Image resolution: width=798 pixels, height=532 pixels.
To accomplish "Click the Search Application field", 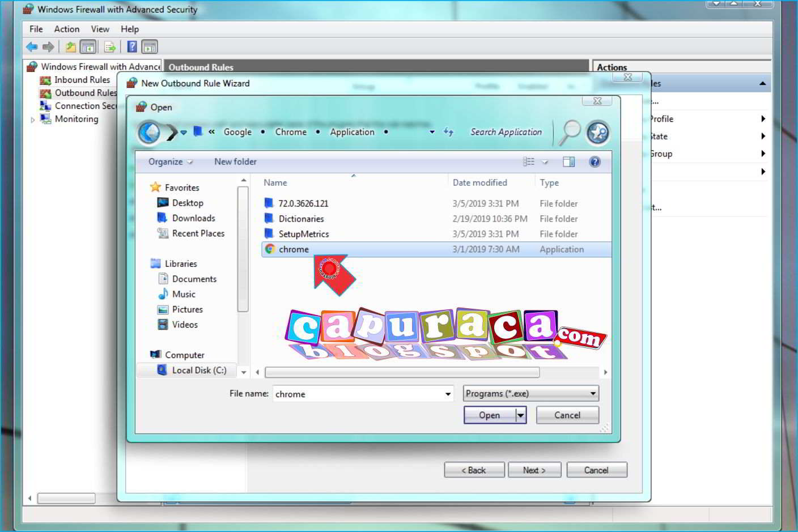I will (x=506, y=132).
